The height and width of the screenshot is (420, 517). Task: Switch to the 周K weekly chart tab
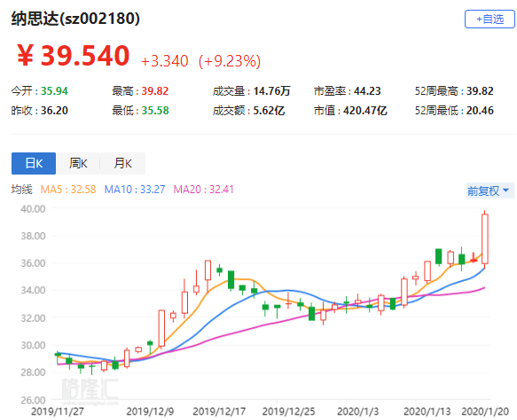point(78,163)
